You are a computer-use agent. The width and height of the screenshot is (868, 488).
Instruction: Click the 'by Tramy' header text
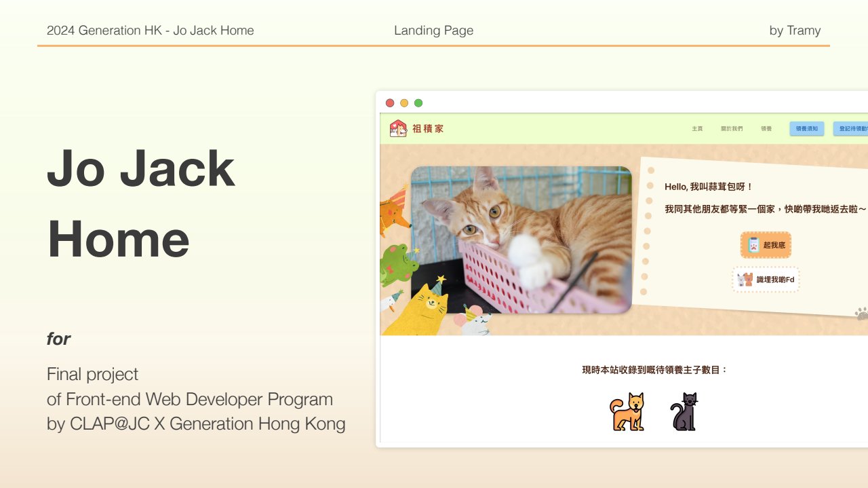point(795,31)
